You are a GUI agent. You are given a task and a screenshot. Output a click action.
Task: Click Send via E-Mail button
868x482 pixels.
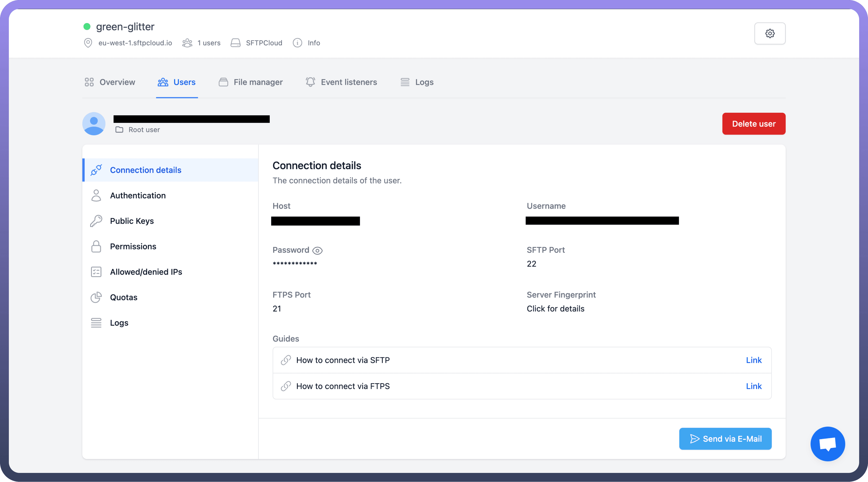(725, 439)
